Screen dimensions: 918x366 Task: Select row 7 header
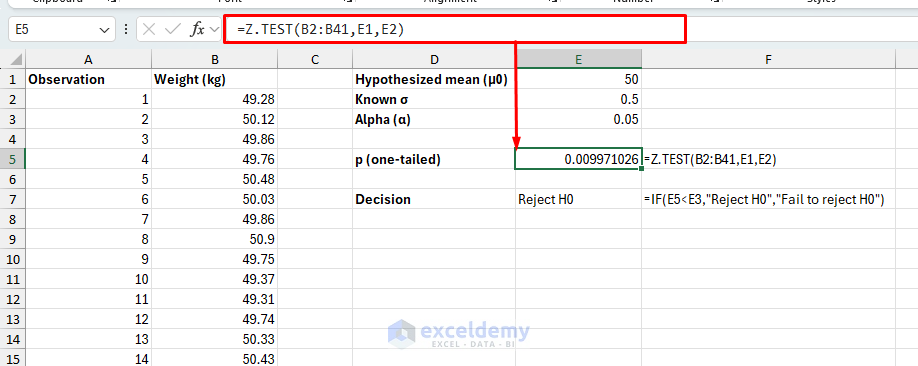point(13,199)
